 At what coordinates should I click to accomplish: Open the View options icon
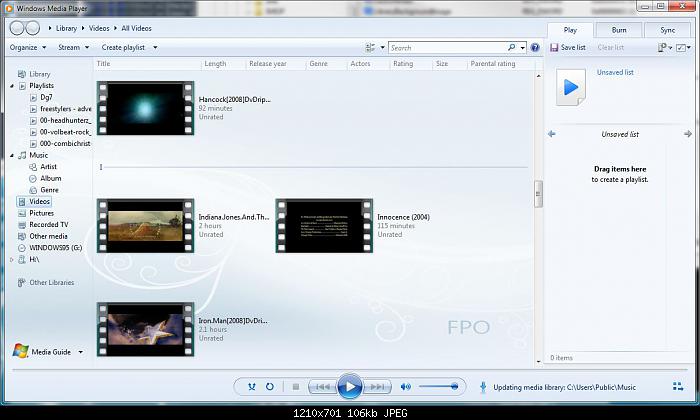pyautogui.click(x=370, y=47)
